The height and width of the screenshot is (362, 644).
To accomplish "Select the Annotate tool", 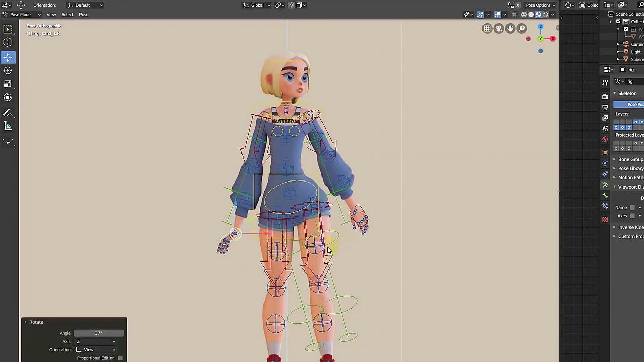I will click(x=8, y=113).
